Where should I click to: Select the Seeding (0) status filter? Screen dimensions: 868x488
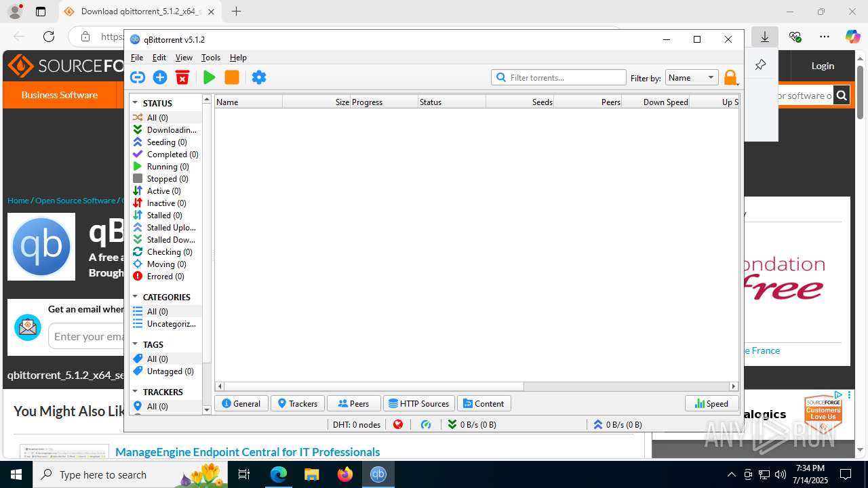point(166,142)
